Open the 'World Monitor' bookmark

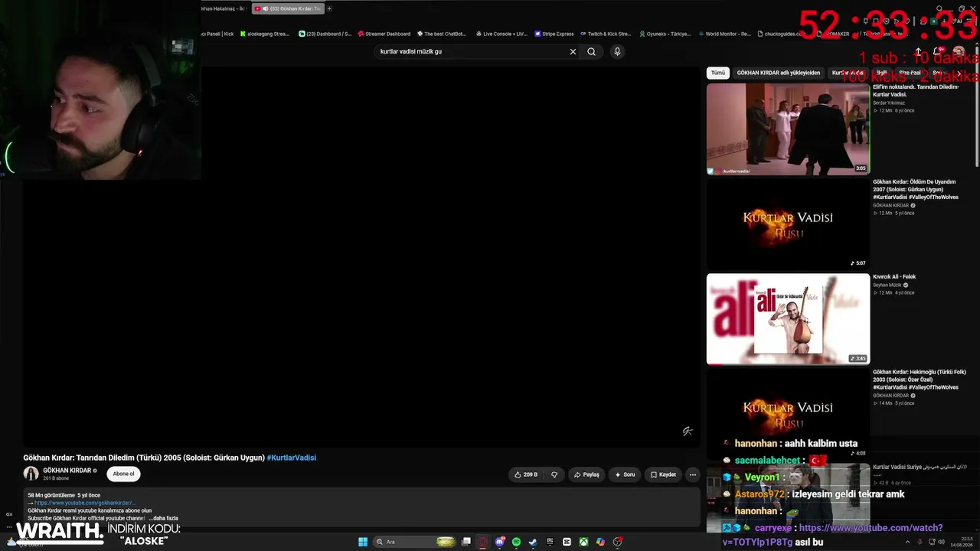coord(724,34)
